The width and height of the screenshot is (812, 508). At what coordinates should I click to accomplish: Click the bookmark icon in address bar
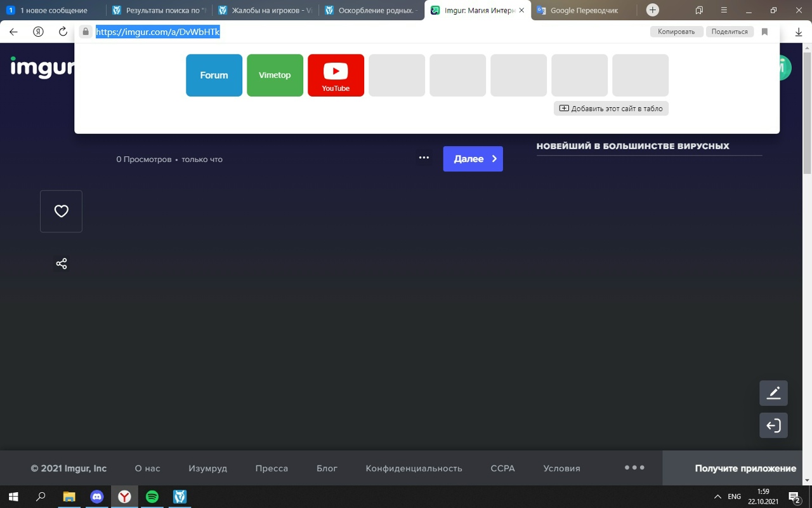764,32
